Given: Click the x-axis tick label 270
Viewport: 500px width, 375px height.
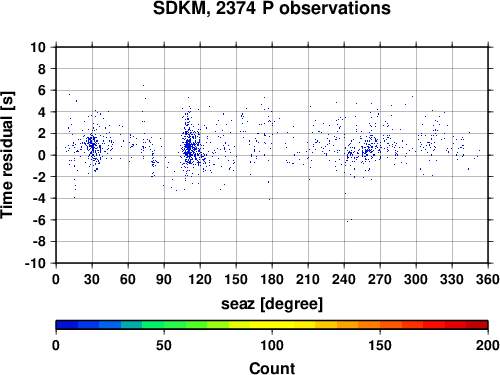Looking at the screenshot, I should (x=380, y=279).
